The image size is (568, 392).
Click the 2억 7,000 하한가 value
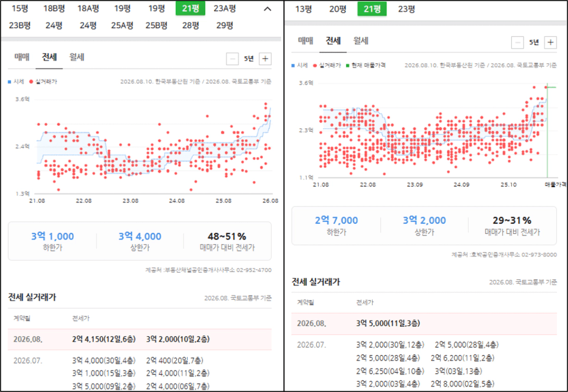[336, 220]
